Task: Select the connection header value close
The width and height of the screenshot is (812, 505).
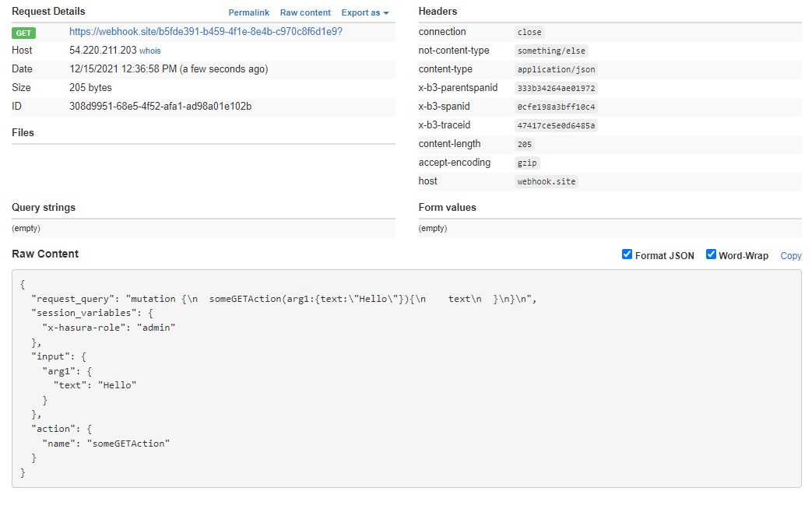Action: point(529,32)
